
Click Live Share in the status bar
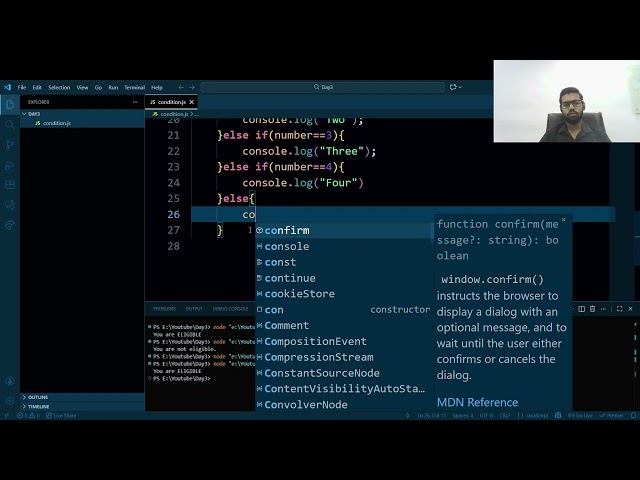pos(61,416)
